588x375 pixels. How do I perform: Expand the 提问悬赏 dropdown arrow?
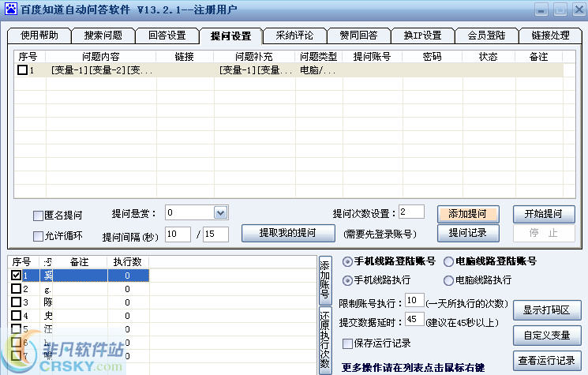[x=220, y=213]
